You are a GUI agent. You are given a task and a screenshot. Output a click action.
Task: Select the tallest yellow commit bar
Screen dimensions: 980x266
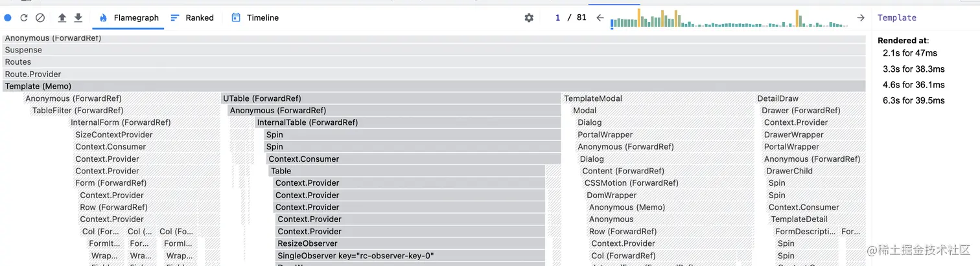click(638, 18)
